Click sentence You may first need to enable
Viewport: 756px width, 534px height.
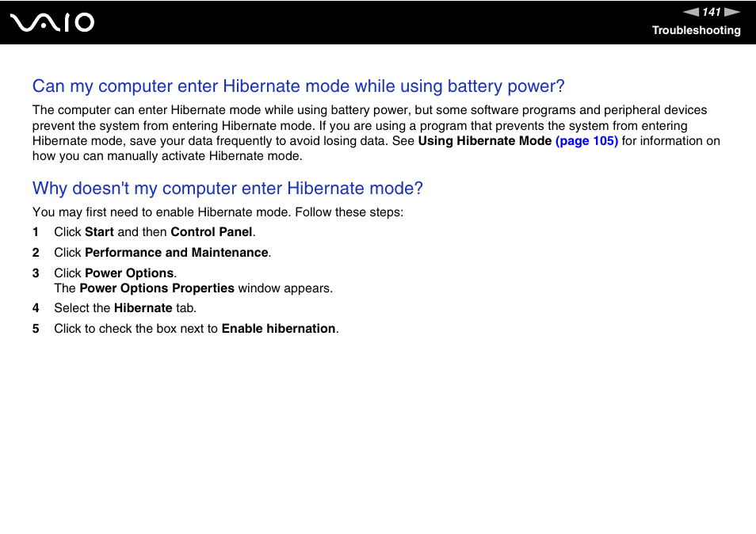coord(218,212)
